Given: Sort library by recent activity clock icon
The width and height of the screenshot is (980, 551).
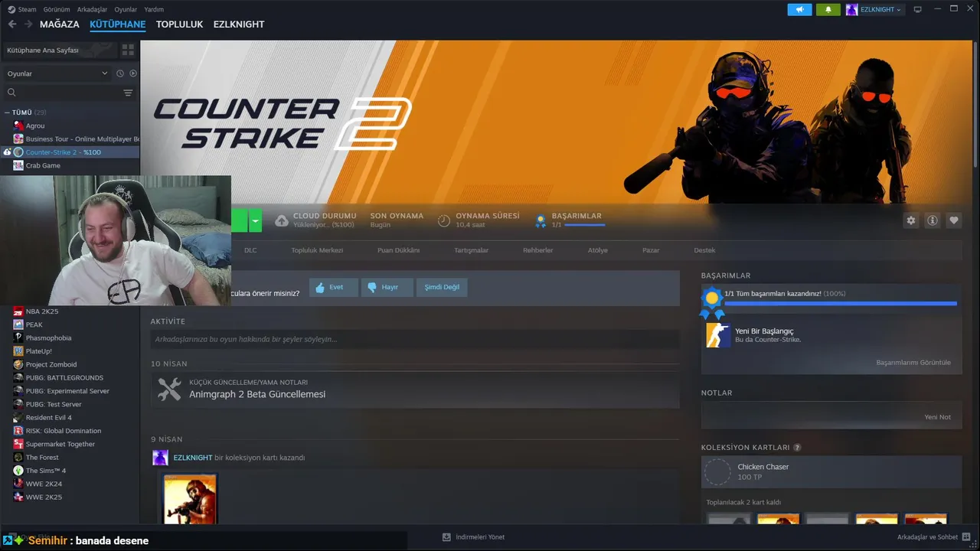Looking at the screenshot, I should point(120,73).
